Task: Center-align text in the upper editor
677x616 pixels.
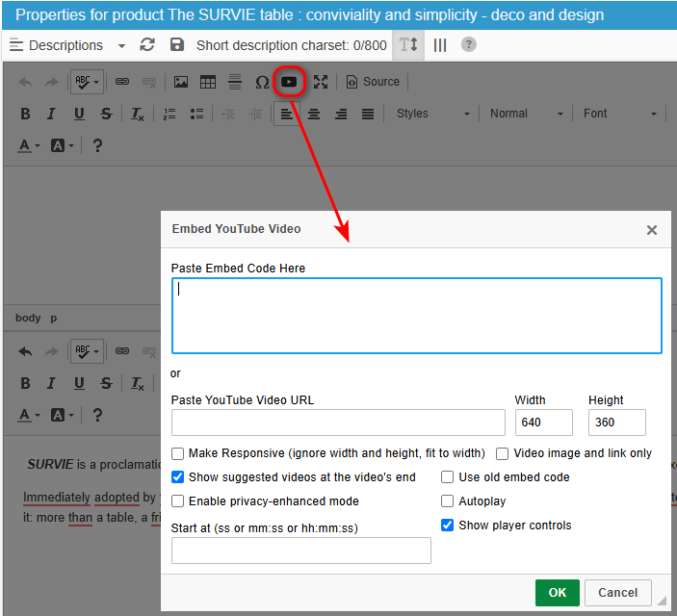Action: 314,114
